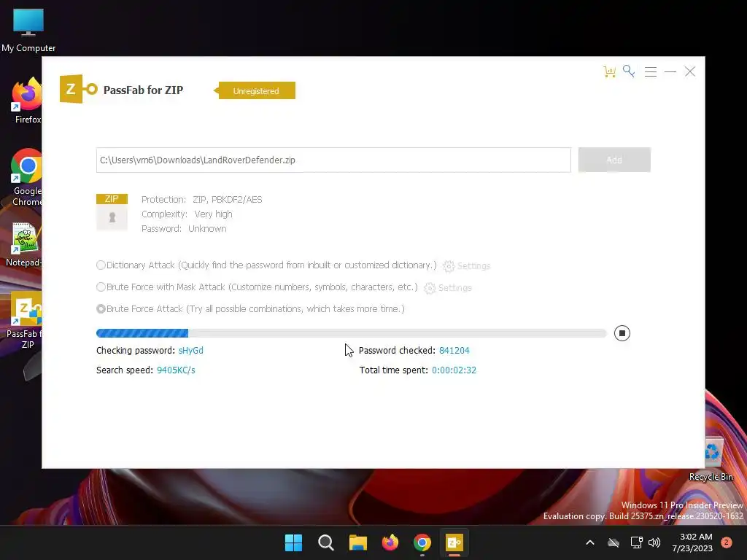This screenshot has width=747, height=560.
Task: Click the key register icon
Action: click(x=629, y=71)
